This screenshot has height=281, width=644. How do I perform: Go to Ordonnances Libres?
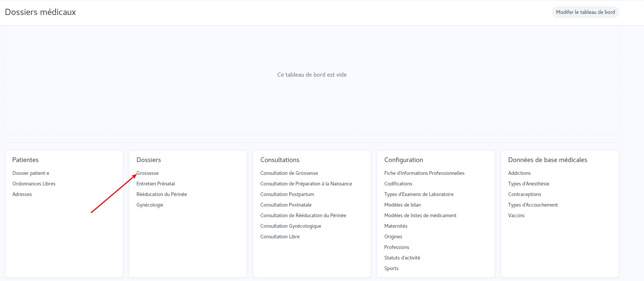point(34,184)
